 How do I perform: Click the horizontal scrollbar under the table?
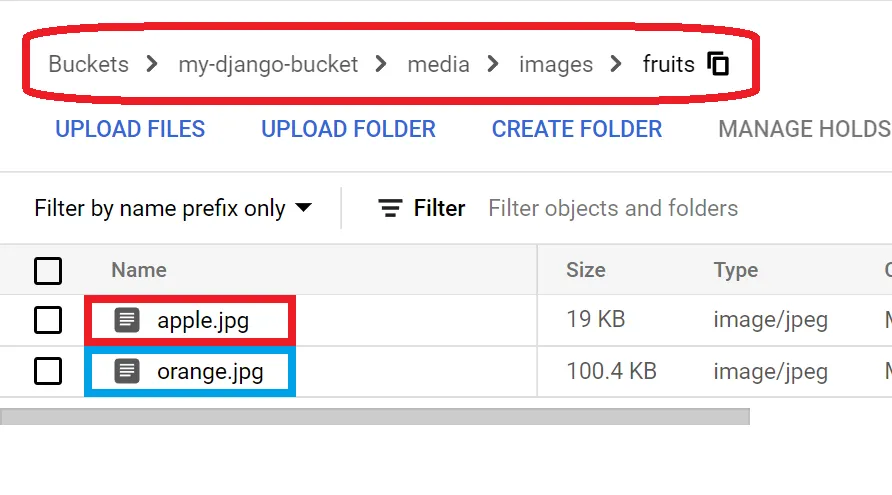coord(375,415)
